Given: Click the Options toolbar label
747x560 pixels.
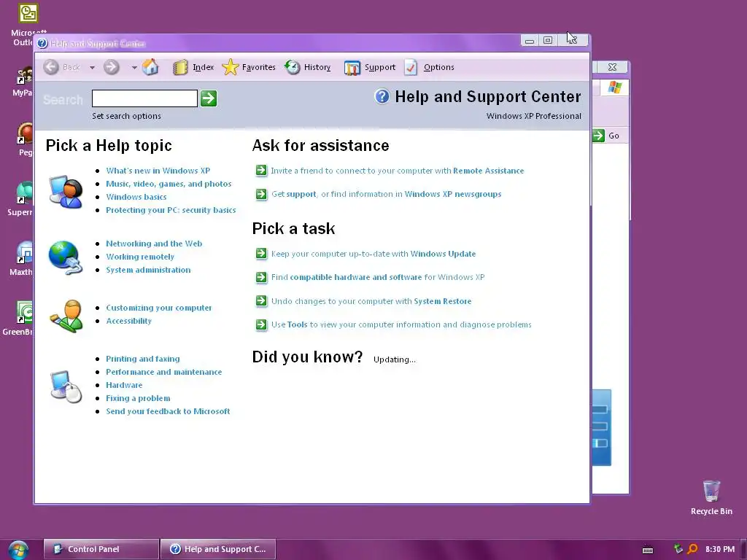Looking at the screenshot, I should click(438, 67).
